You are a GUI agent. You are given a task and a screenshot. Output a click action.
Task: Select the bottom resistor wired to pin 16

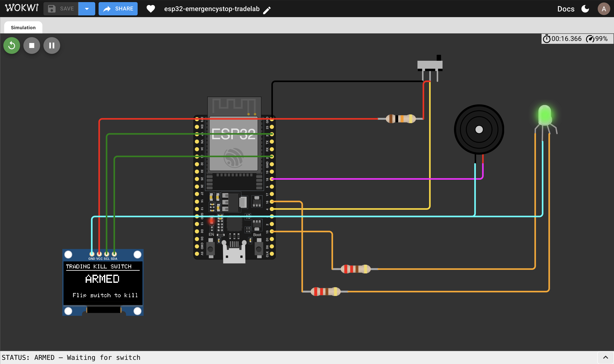(x=326, y=292)
